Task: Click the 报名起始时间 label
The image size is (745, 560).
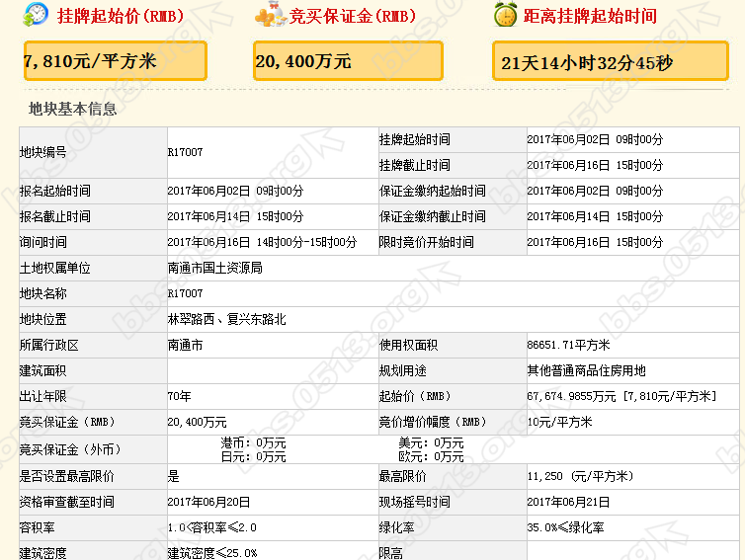Action: pyautogui.click(x=55, y=191)
